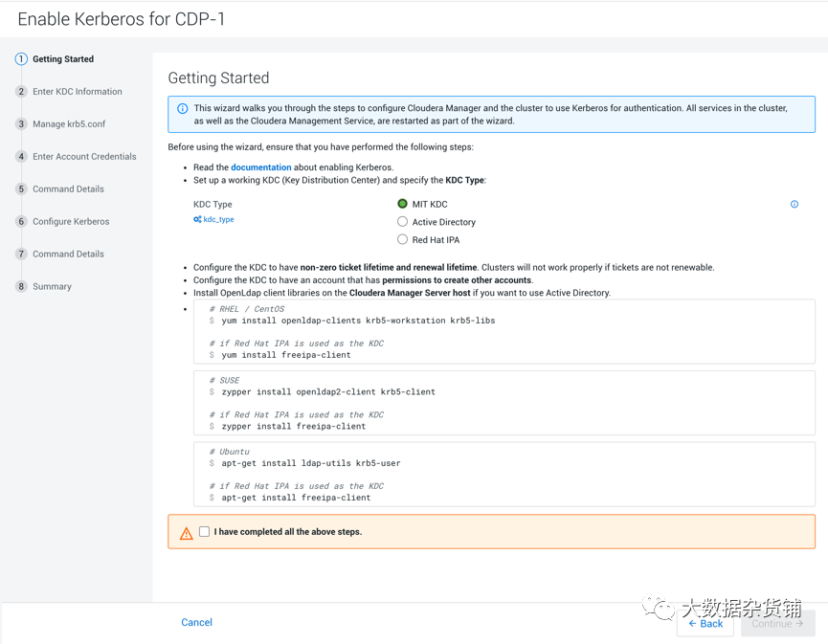828x644 pixels.
Task: Click the step 3 number icon
Action: tap(21, 124)
